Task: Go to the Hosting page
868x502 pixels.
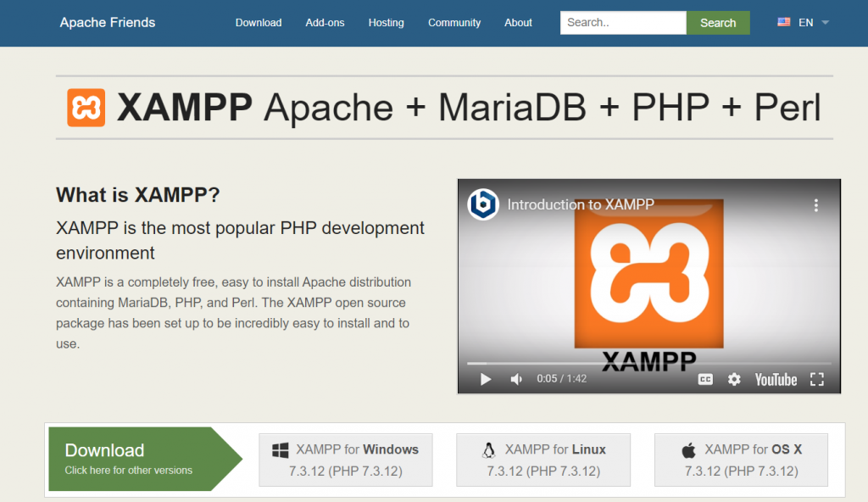Action: pyautogui.click(x=386, y=23)
